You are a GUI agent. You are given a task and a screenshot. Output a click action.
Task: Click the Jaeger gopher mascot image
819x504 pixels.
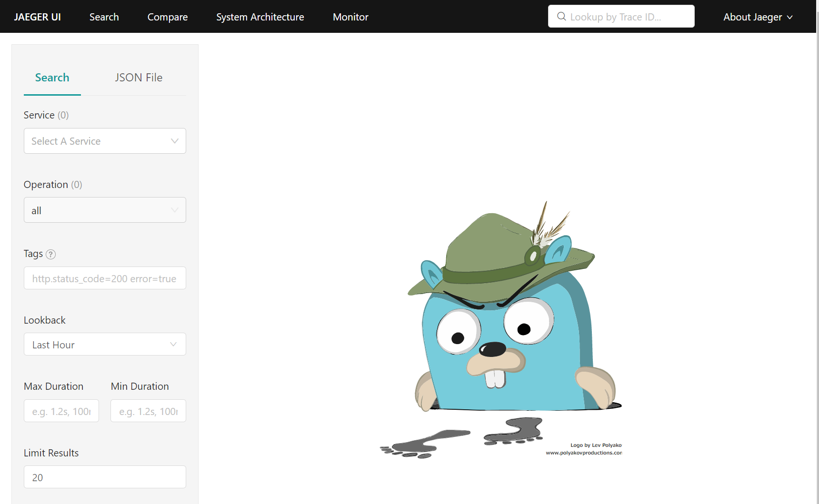click(x=501, y=328)
